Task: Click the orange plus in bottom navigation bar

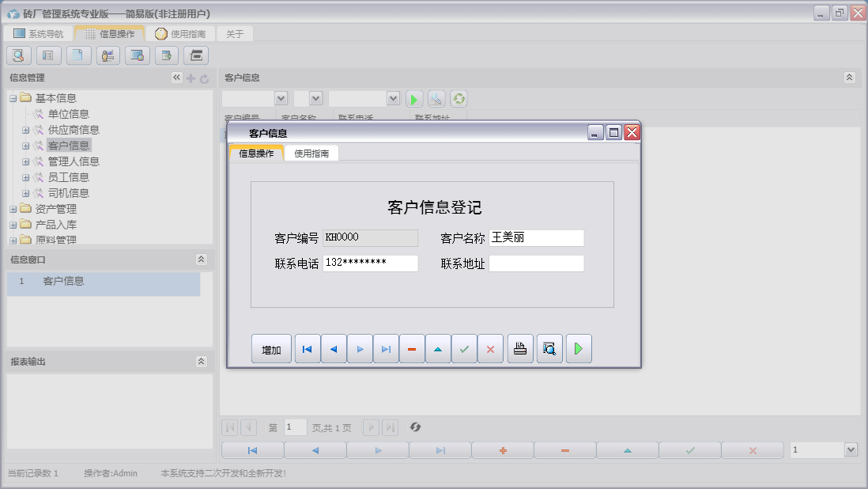Action: coord(502,450)
